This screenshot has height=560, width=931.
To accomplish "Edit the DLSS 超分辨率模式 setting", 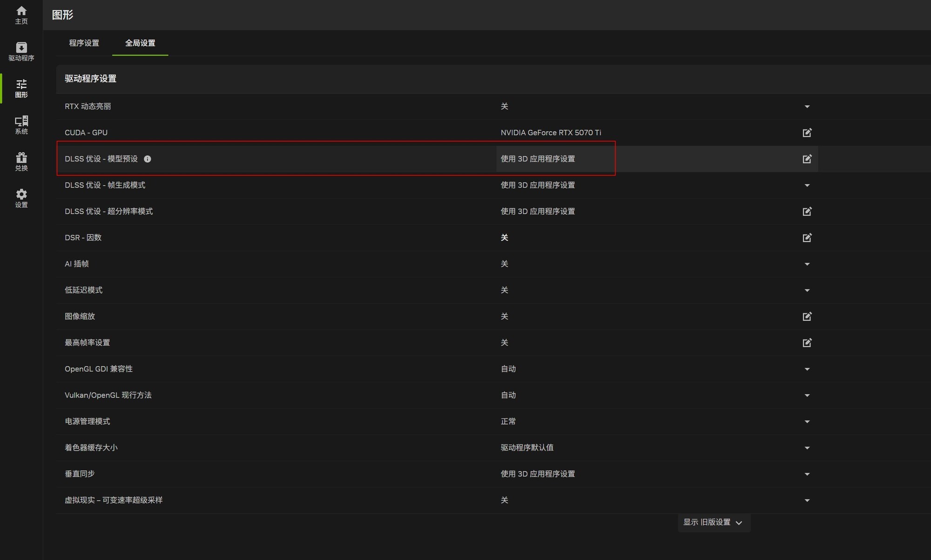I will click(807, 211).
